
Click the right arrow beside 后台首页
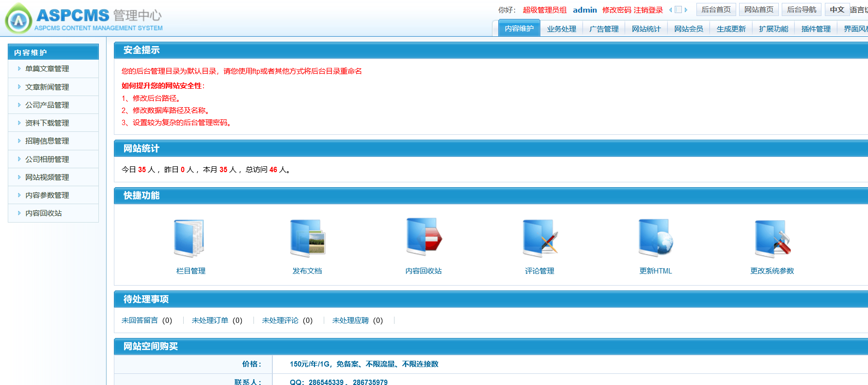pyautogui.click(x=686, y=10)
